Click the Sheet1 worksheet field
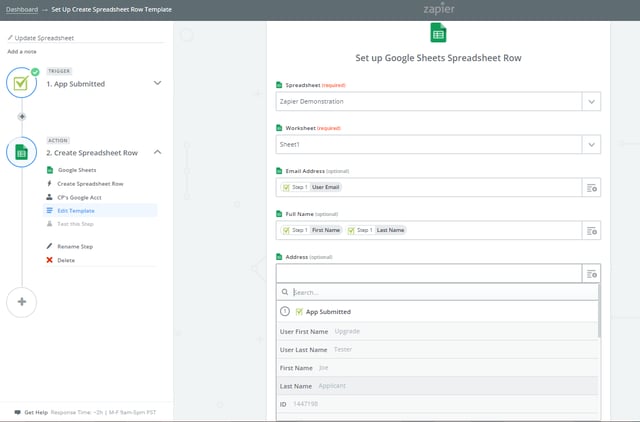640x422 pixels. point(429,144)
